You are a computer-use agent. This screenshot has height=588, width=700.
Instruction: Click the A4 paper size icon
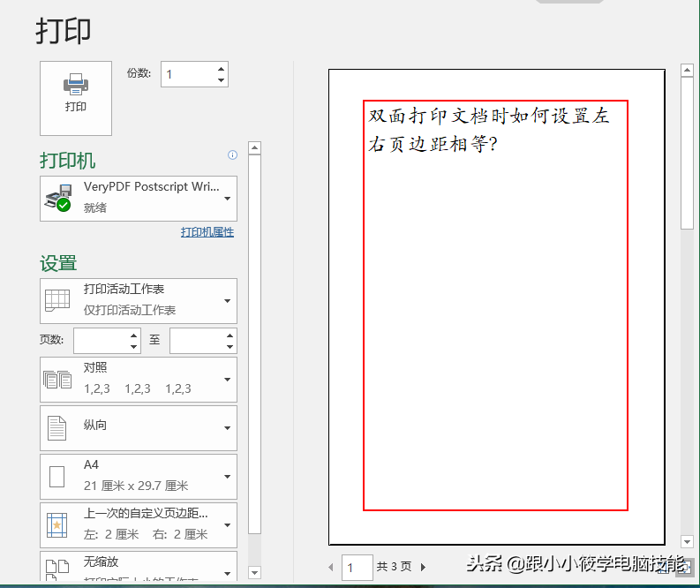57,477
